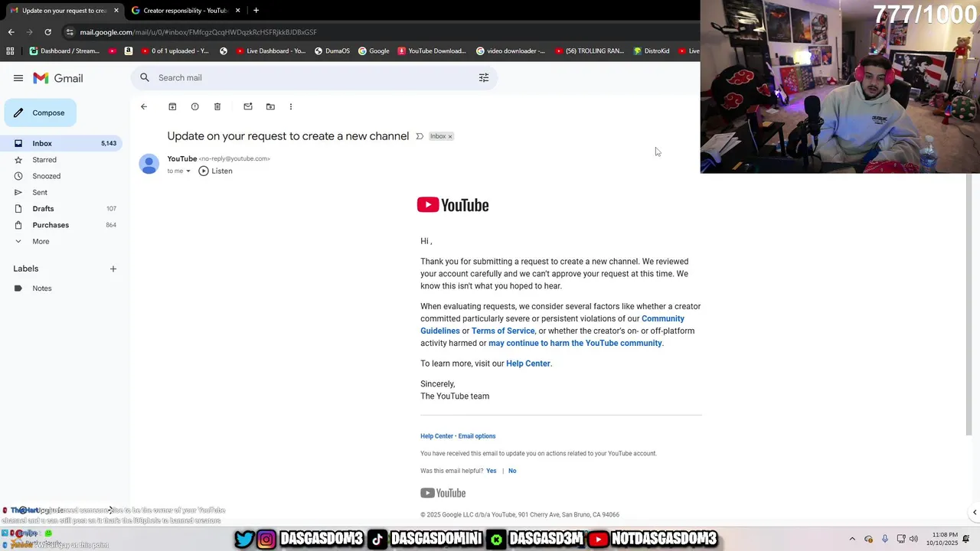This screenshot has height=551, width=980.
Task: Open the side panel arrow at right edge
Action: point(974,513)
